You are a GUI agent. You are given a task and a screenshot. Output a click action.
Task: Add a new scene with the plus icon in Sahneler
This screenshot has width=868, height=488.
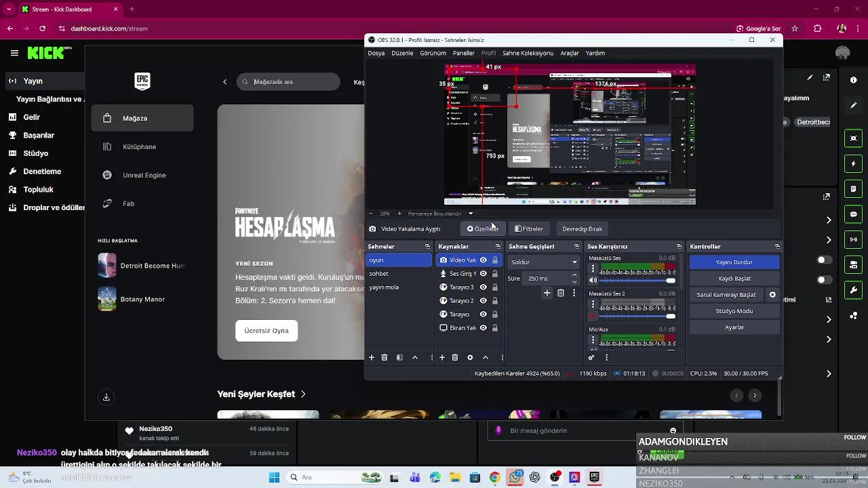[x=372, y=357]
